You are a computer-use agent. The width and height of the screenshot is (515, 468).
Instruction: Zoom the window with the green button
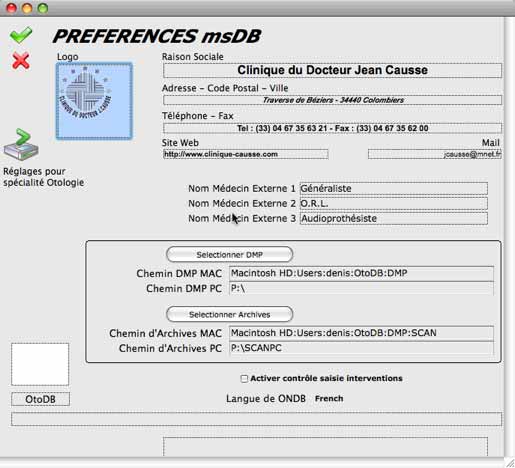[43, 8]
